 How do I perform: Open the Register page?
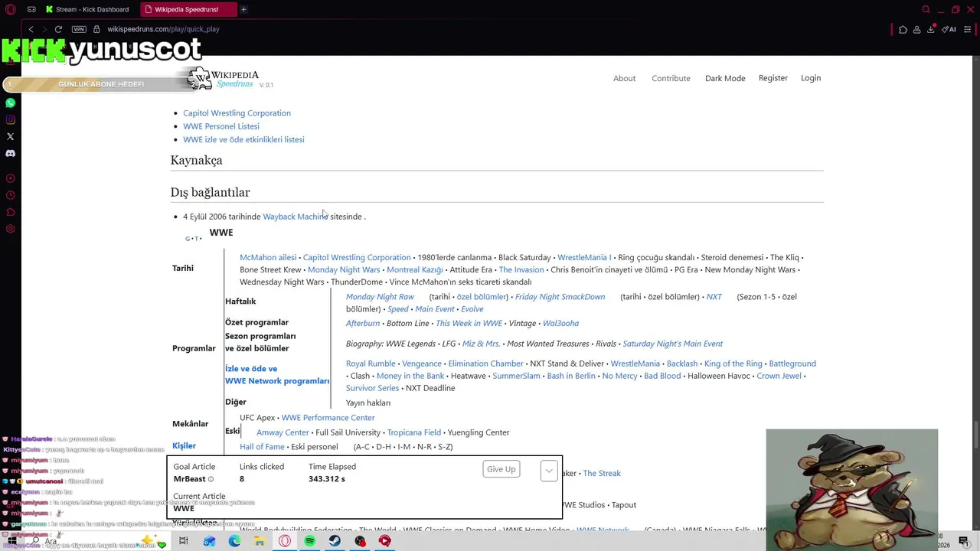[x=773, y=78]
